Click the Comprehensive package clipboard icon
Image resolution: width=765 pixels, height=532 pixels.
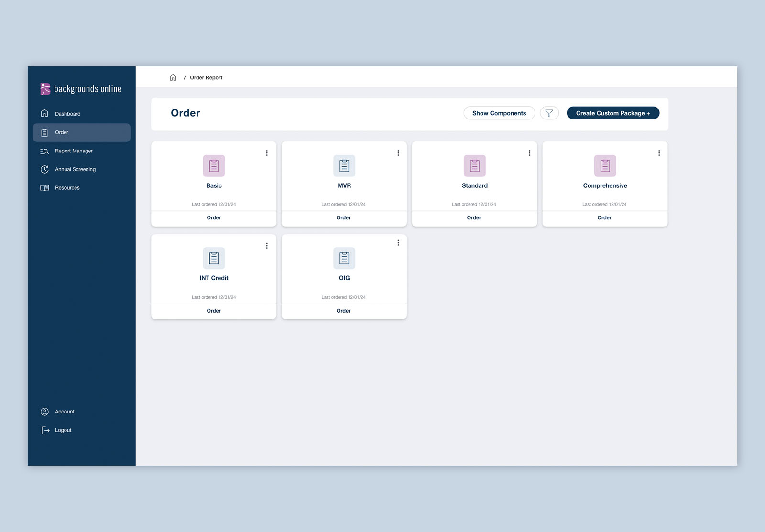tap(605, 166)
